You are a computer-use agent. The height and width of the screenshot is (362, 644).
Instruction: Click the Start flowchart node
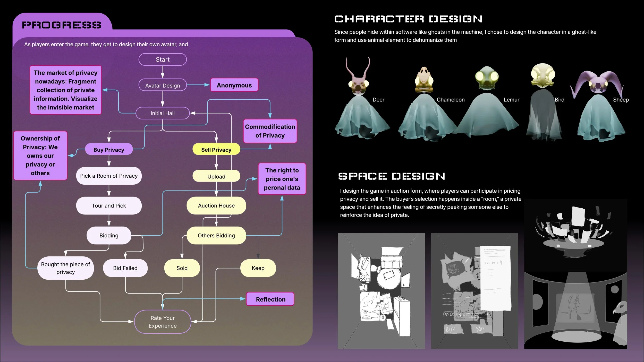click(x=163, y=59)
